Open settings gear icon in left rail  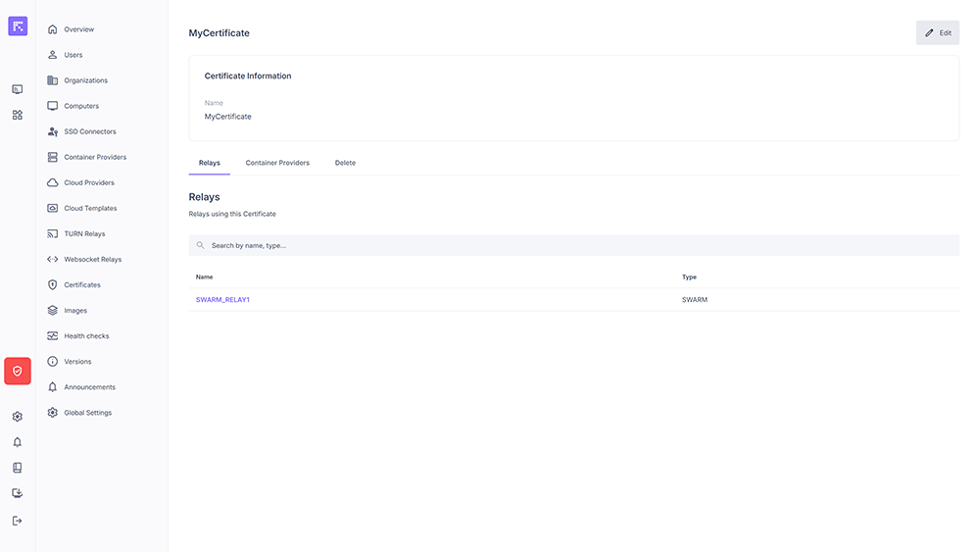point(18,417)
